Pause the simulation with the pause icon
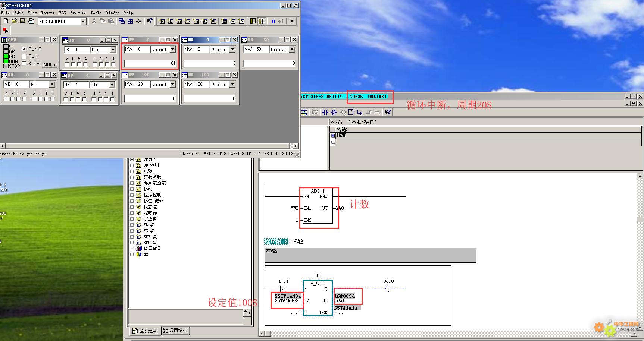Viewport: 644px width, 341px height. coord(273,21)
